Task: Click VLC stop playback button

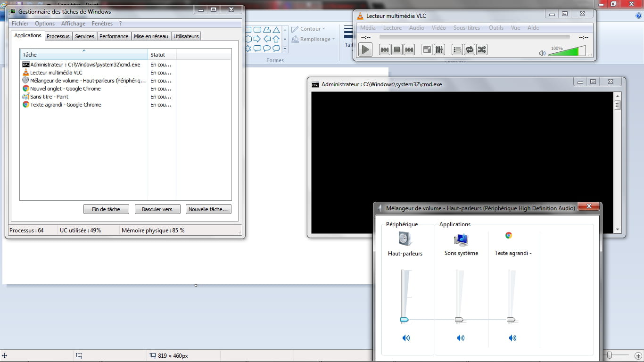Action: pos(397,49)
